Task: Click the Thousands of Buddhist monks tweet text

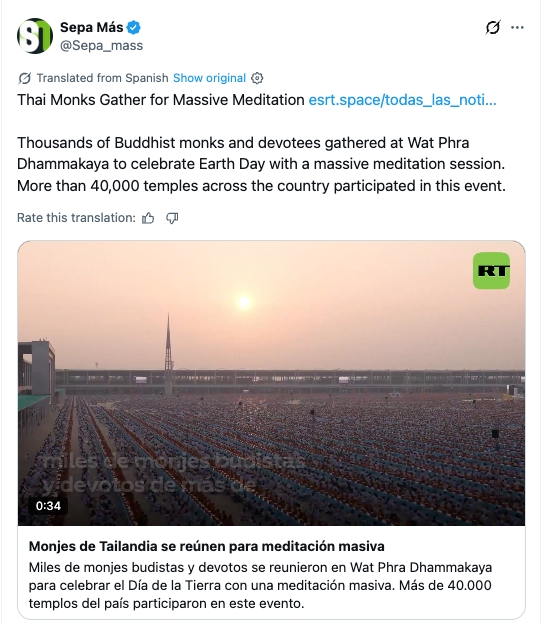Action: (x=261, y=164)
